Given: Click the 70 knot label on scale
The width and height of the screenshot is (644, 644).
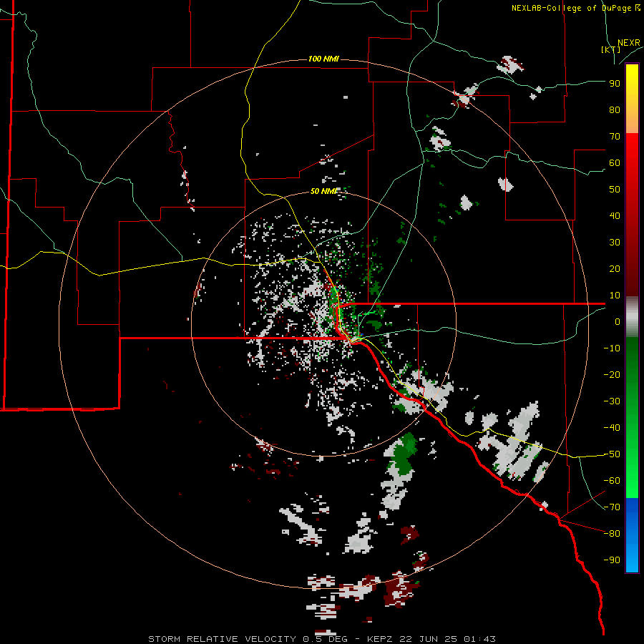Looking at the screenshot, I should pyautogui.click(x=615, y=137).
